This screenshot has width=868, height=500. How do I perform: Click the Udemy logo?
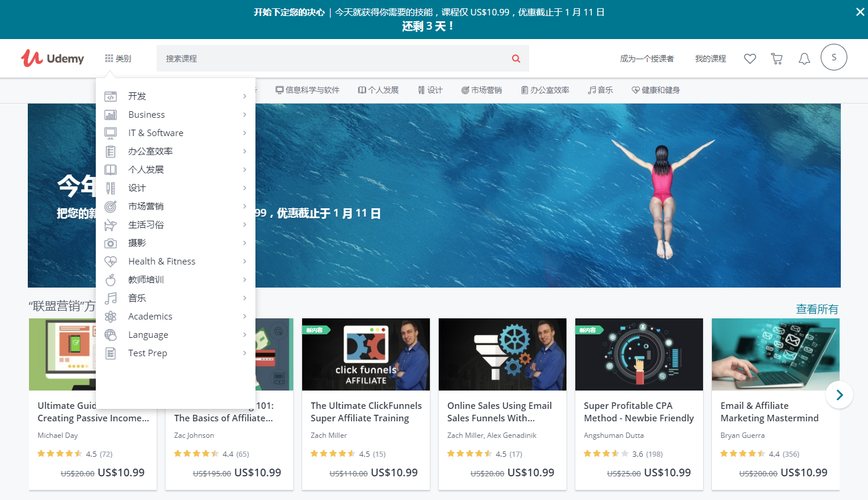click(53, 58)
